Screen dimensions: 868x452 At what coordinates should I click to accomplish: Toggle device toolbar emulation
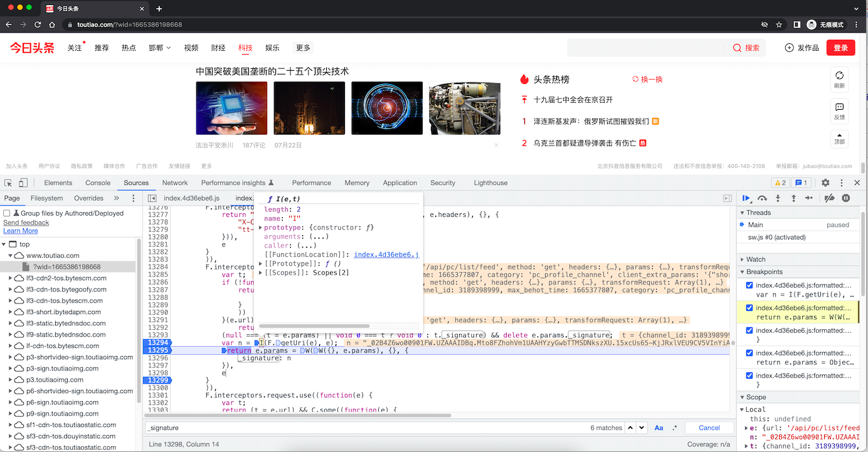[x=23, y=183]
